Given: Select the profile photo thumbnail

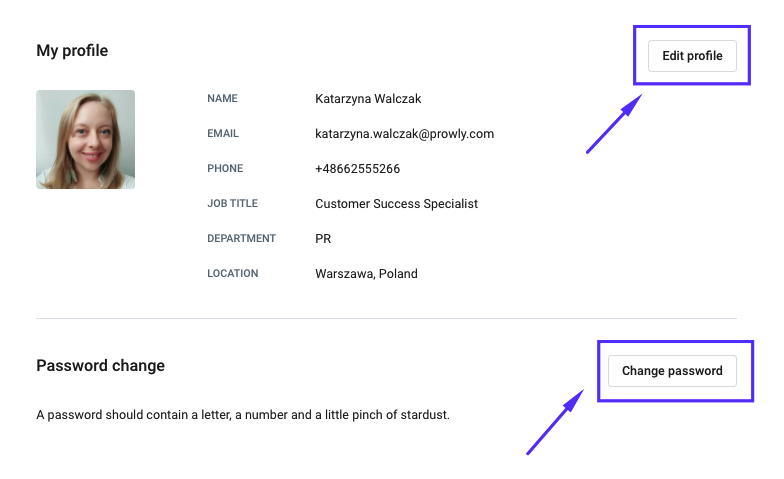Looking at the screenshot, I should pos(86,140).
